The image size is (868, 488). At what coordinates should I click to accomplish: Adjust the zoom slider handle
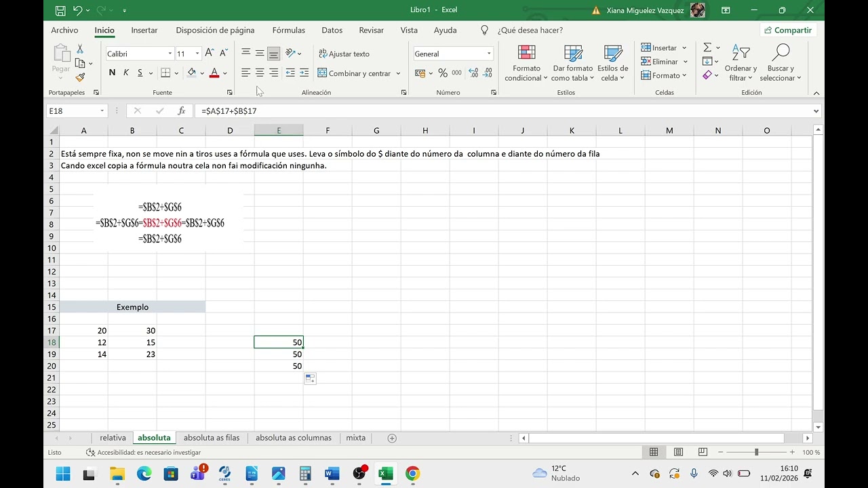[757, 452]
